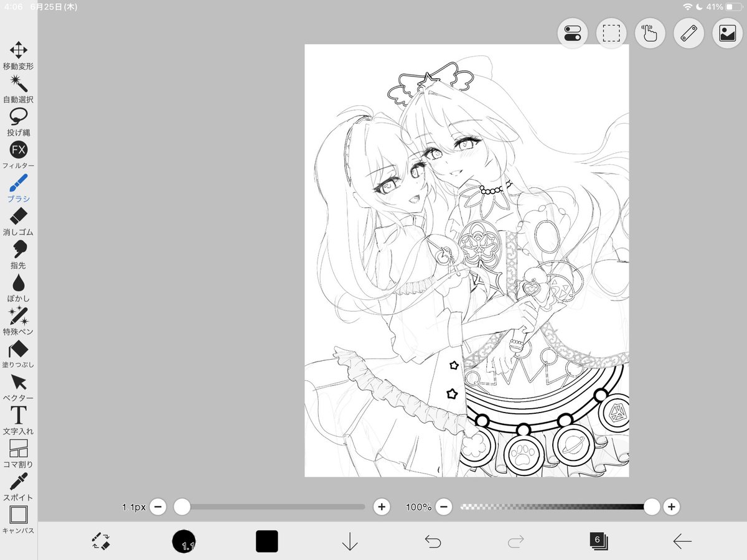The height and width of the screenshot is (560, 747).
Task: Click the opacity slider handle
Action: (x=652, y=506)
